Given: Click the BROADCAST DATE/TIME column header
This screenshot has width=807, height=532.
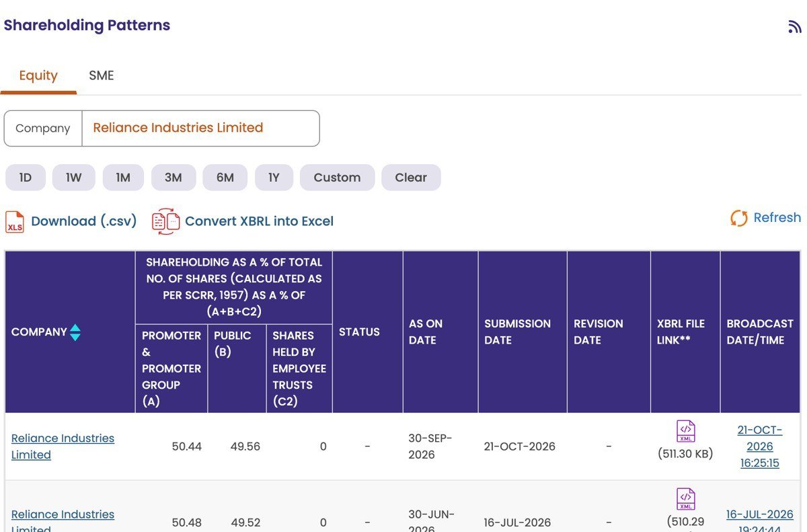Looking at the screenshot, I should click(760, 332).
